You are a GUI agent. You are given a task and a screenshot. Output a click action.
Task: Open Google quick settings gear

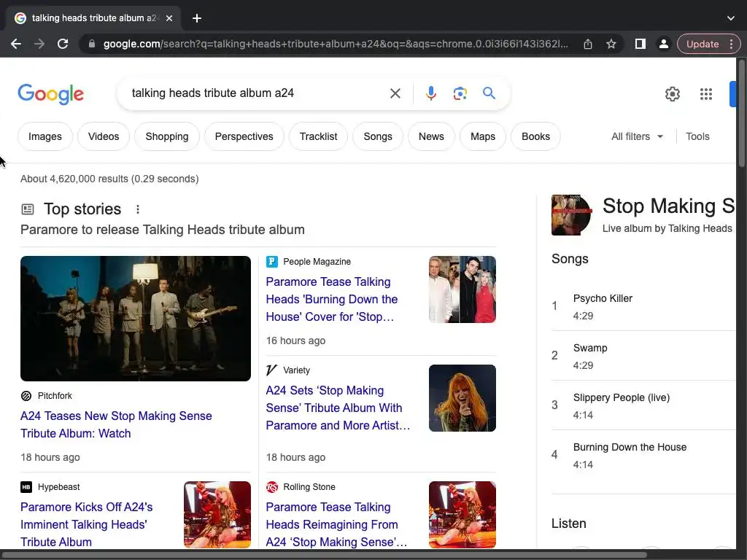(x=672, y=94)
